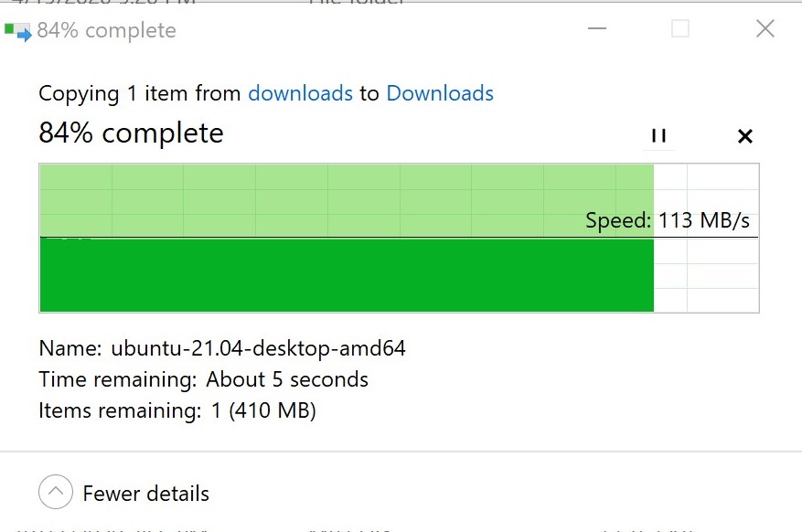802x532 pixels.
Task: Click the '84% complete' title bar text
Action: click(x=106, y=31)
